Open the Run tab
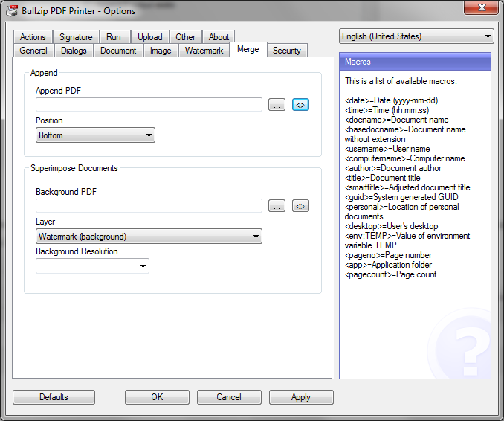 [x=114, y=37]
